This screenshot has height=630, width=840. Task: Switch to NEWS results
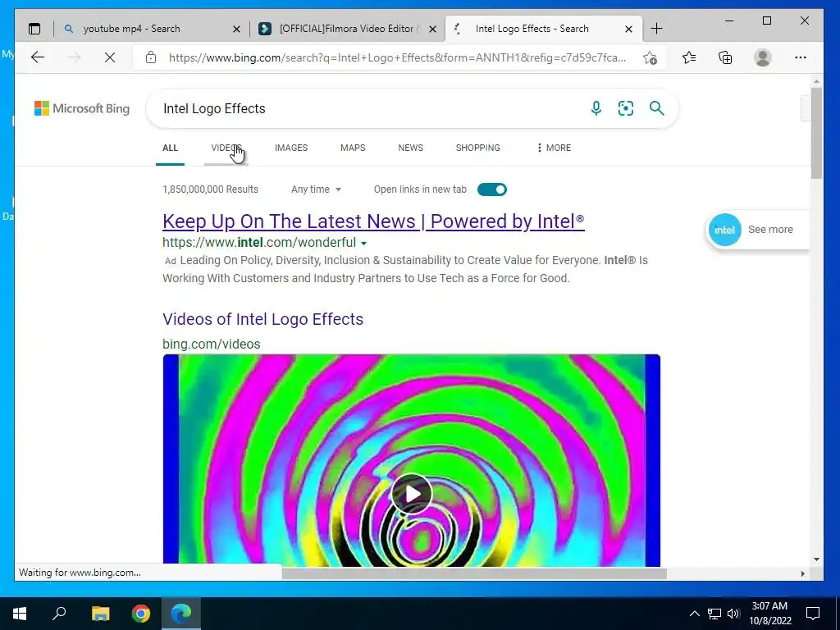pyautogui.click(x=410, y=148)
